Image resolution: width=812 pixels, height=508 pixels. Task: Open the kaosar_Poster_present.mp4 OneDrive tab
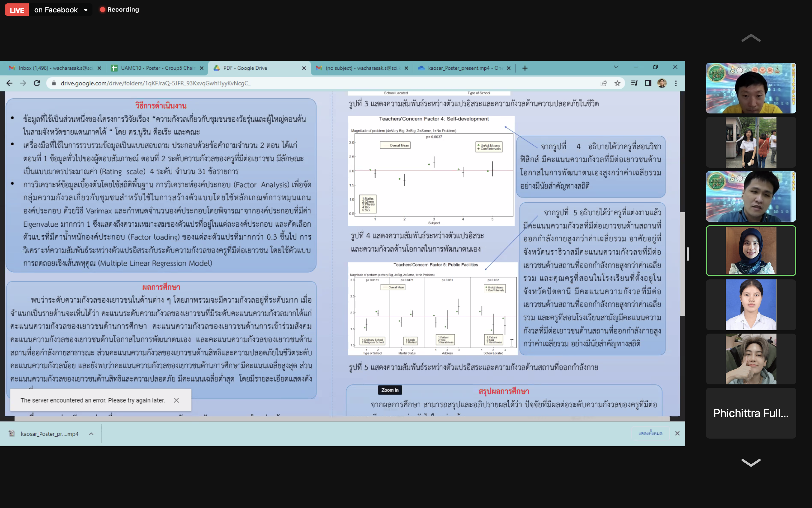click(x=464, y=68)
